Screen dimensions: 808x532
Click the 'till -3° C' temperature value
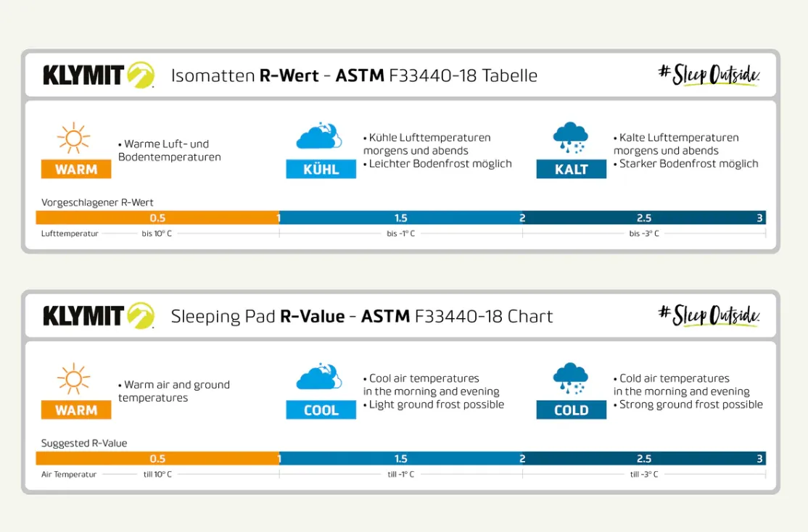(x=644, y=474)
